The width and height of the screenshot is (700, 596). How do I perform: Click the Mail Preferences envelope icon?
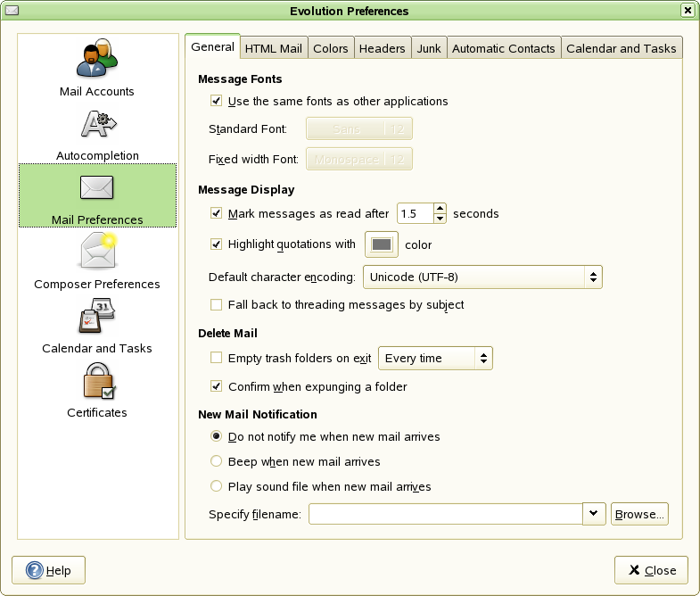[96, 188]
